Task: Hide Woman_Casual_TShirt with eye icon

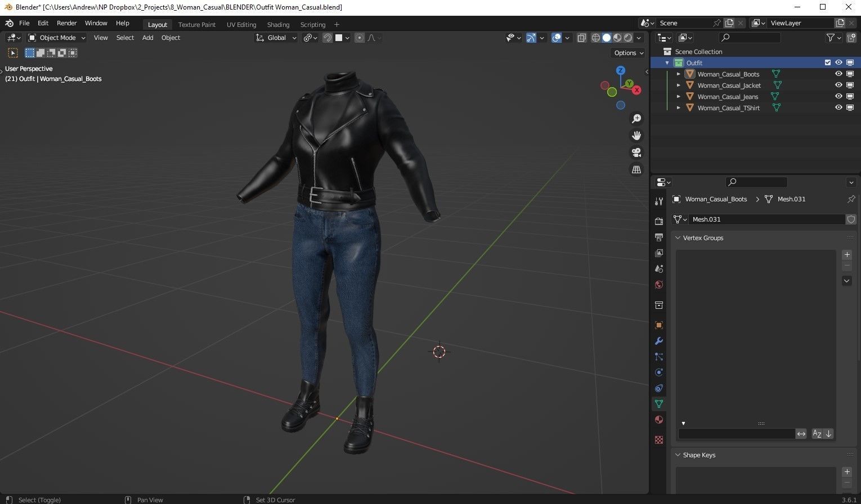Action: (838, 108)
